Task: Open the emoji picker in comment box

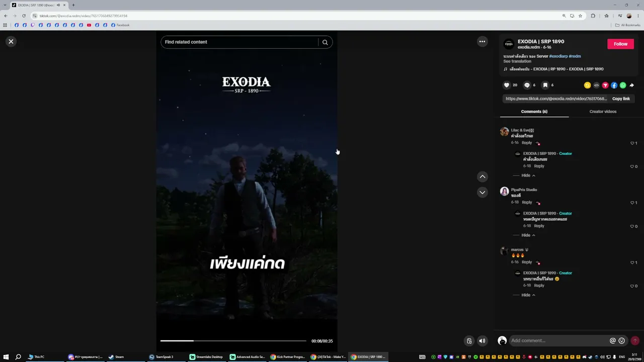Action: (x=622, y=341)
